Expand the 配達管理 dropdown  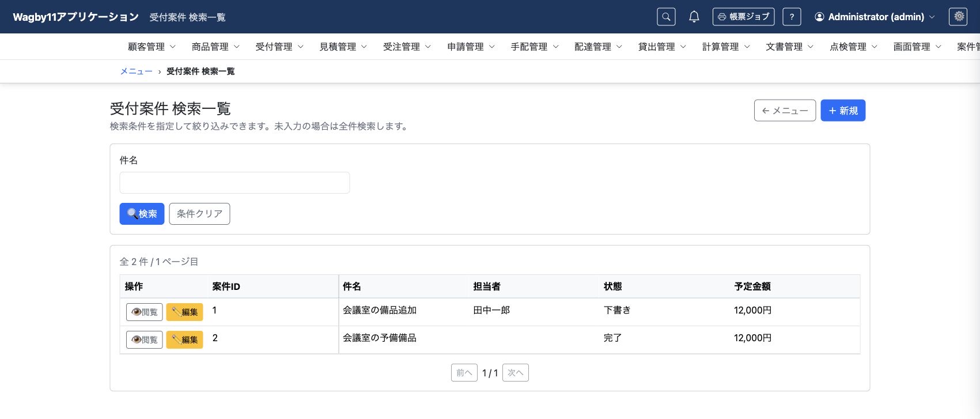click(x=598, y=47)
